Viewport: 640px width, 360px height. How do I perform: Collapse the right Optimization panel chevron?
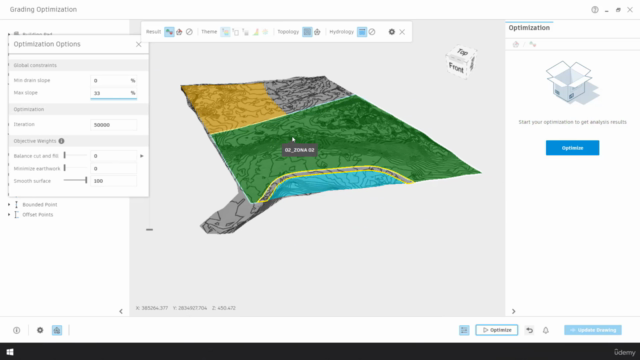[513, 311]
